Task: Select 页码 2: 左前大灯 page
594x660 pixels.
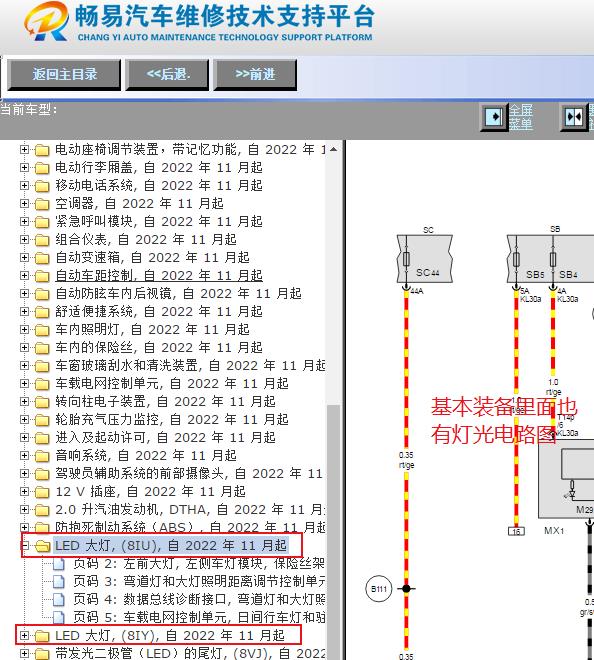Action: pyautogui.click(x=199, y=564)
